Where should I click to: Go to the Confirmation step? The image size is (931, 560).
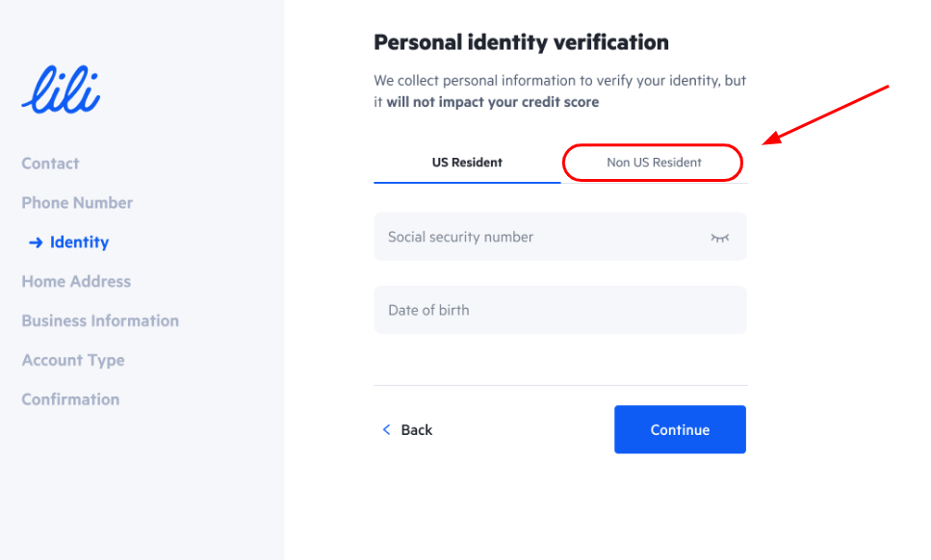(70, 400)
